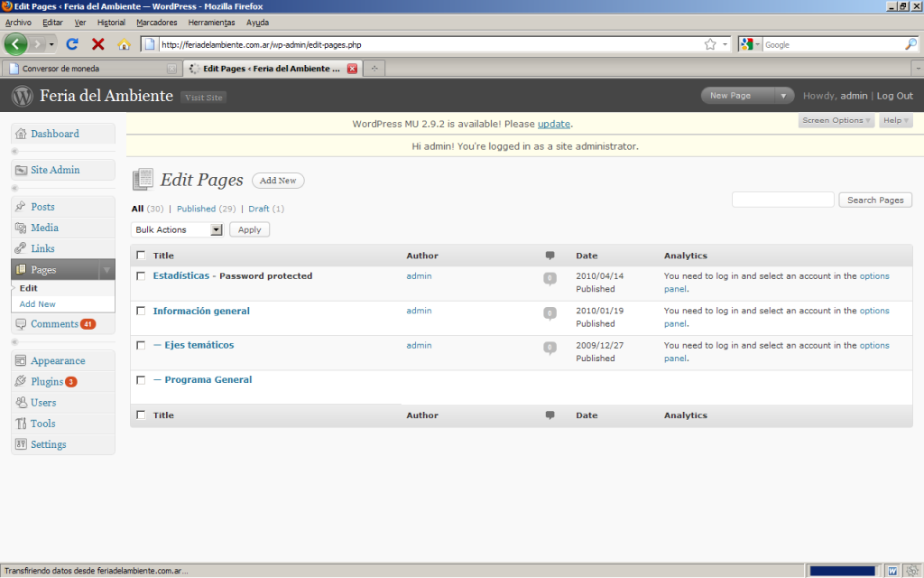Screen dimensions: 924x578
Task: Click the comment bubble column header icon
Action: pos(550,256)
